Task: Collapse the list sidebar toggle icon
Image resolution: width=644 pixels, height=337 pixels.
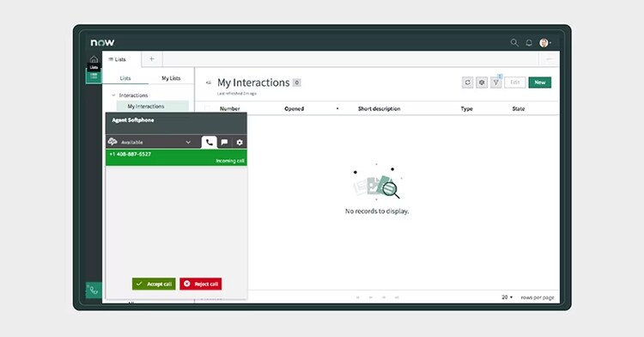Action: (209, 83)
